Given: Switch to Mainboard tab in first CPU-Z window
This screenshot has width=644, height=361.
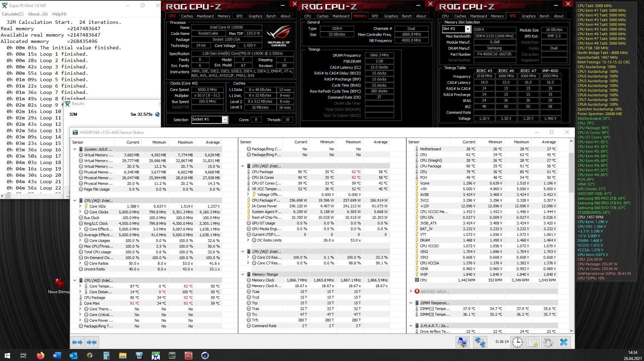Looking at the screenshot, I should pyautogui.click(x=205, y=16).
